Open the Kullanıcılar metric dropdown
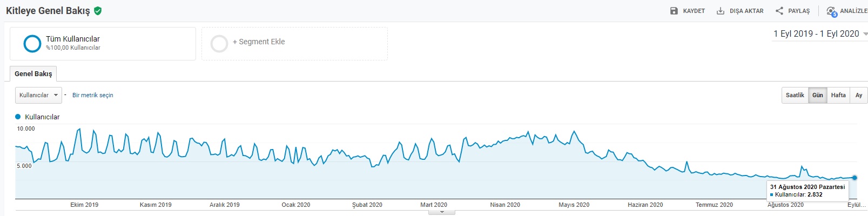868x216 pixels. pos(38,95)
